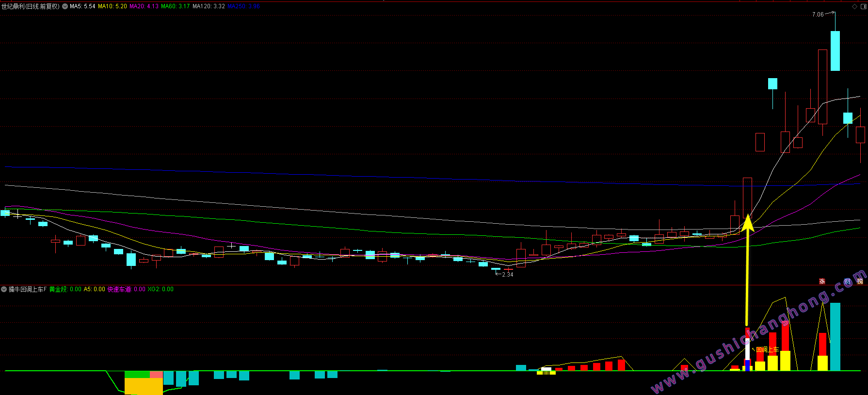This screenshot has width=868, height=395.
Task: Click the rightmost marker icon above the indicator panel
Action: point(860,281)
